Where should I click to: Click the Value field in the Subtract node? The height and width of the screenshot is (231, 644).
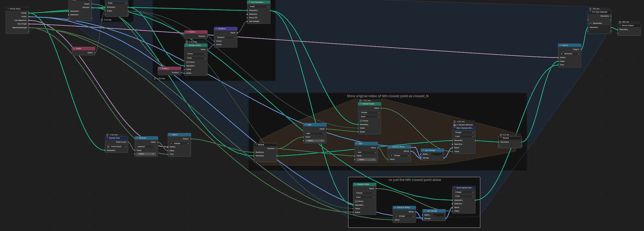click(146, 154)
